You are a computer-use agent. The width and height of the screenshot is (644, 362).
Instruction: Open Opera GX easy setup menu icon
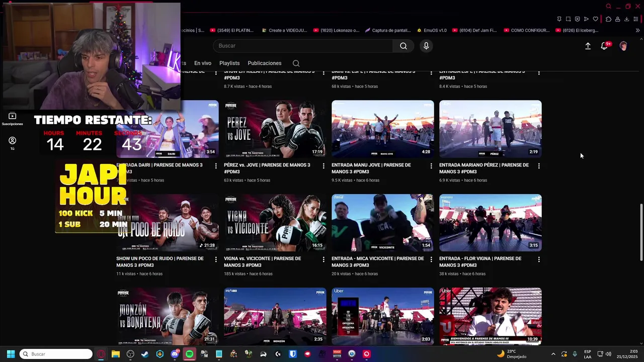pos(636,19)
